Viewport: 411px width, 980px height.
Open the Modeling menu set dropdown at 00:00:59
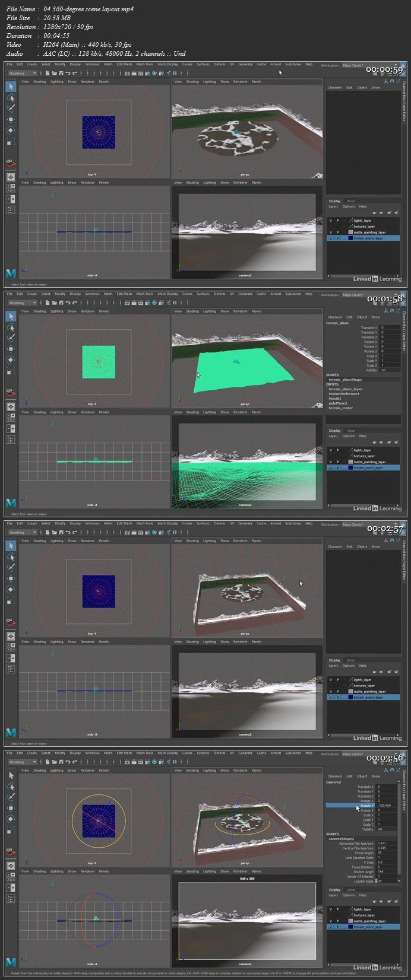click(x=24, y=73)
